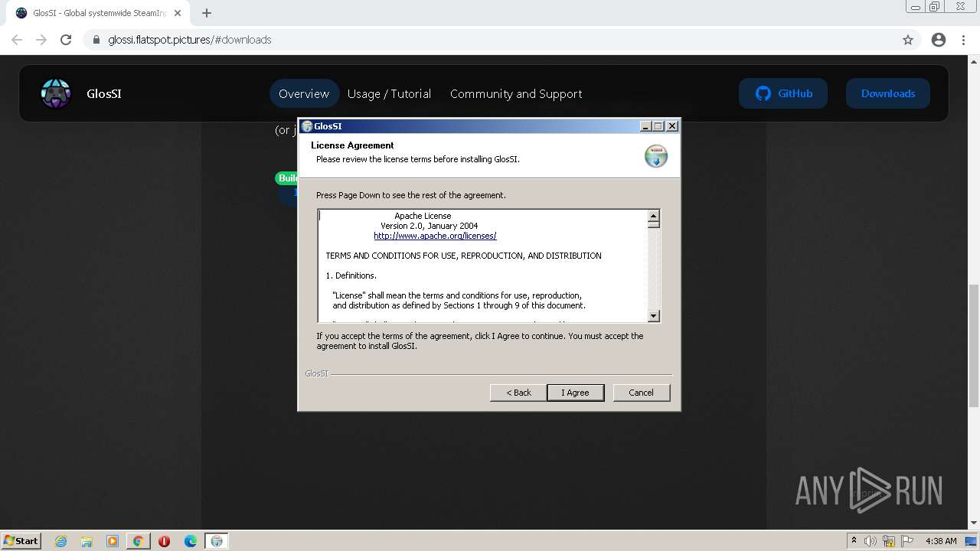
Task: Open the Windows Start menu
Action: click(21, 540)
